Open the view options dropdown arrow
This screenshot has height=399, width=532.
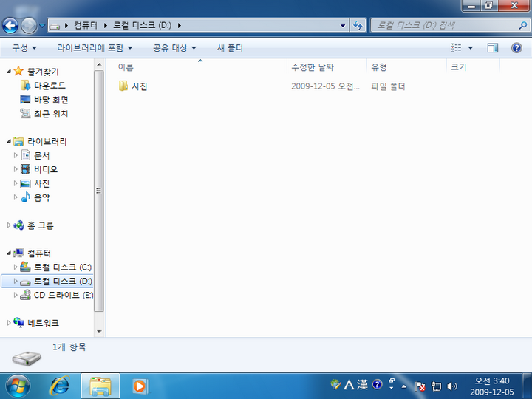[x=470, y=48]
